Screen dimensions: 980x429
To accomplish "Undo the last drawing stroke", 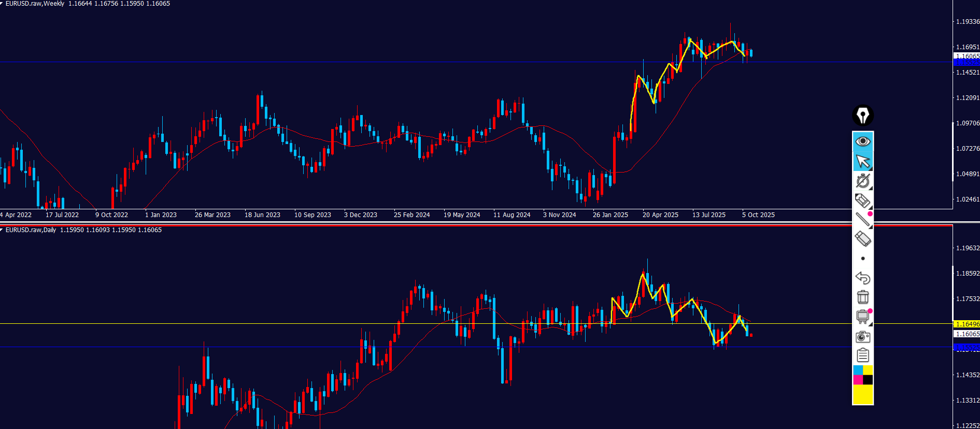I will pos(862,278).
